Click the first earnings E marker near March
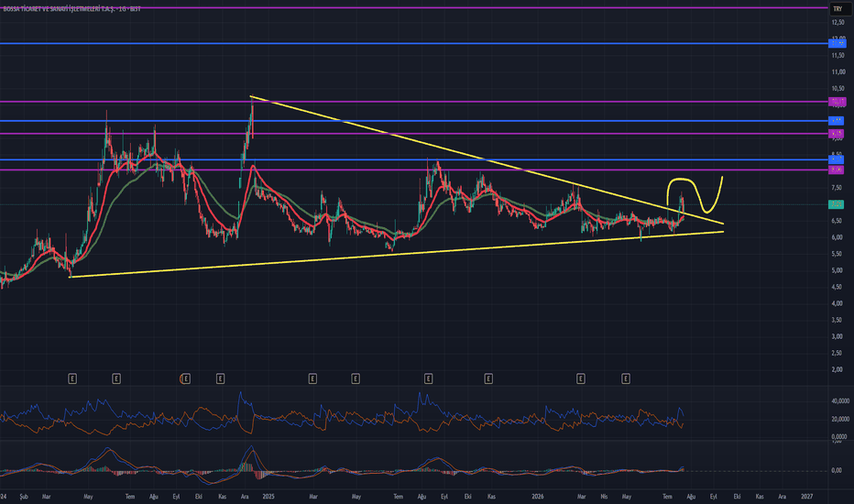Viewport: 854px width, 504px height. pos(72,378)
